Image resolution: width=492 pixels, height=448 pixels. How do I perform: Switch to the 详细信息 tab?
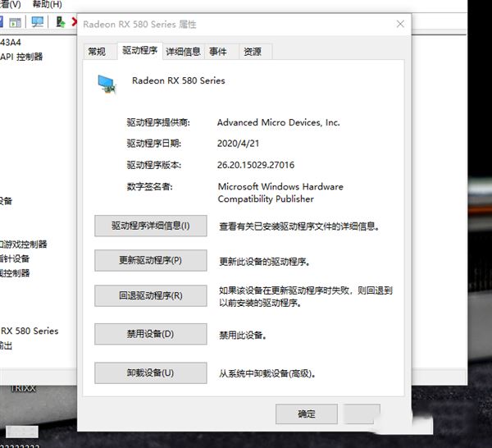click(183, 51)
